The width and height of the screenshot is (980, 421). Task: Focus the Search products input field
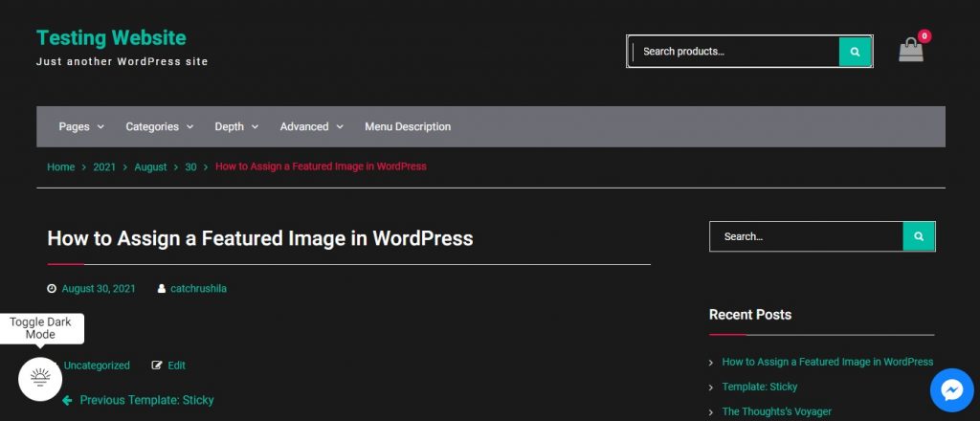pyautogui.click(x=736, y=52)
